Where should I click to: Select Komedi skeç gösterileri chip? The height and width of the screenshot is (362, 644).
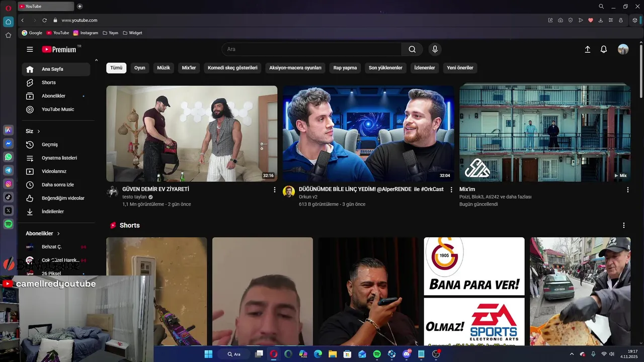coord(232,68)
